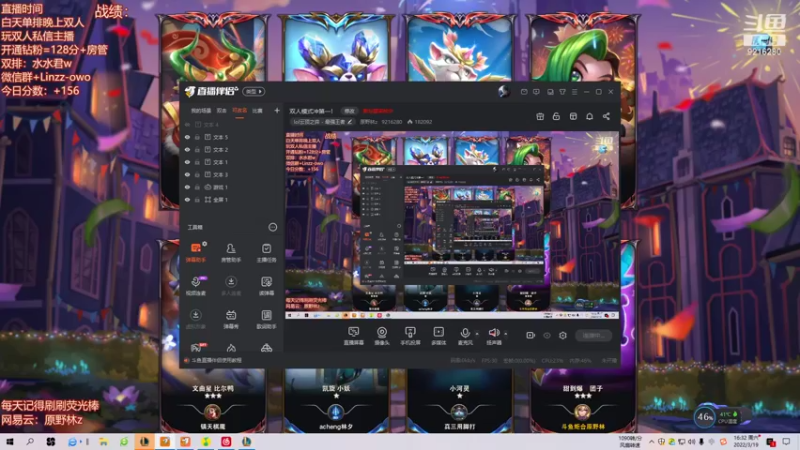The height and width of the screenshot is (450, 800).
Task: Open the 主播任务 tool
Action: [x=266, y=253]
